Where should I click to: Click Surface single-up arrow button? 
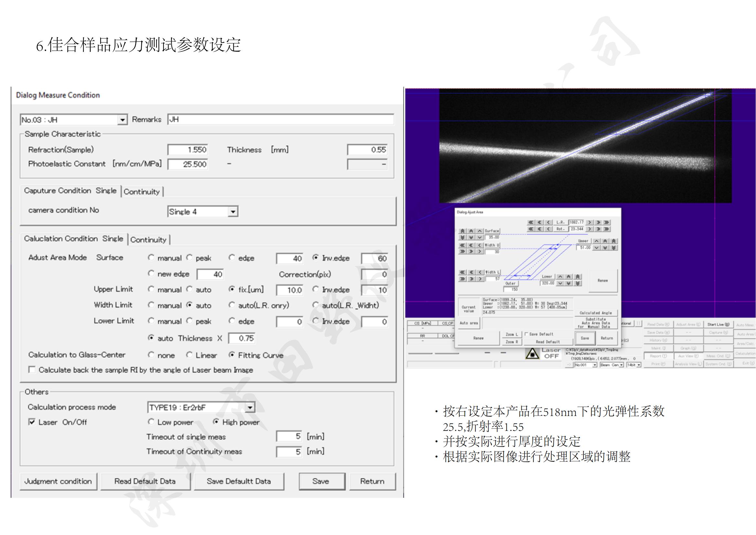pos(480,231)
